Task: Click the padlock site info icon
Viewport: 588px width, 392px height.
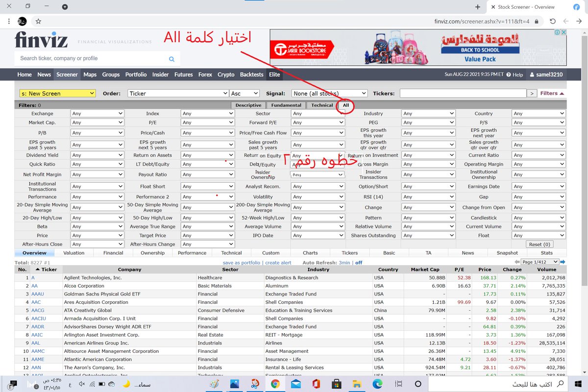Action: (537, 22)
